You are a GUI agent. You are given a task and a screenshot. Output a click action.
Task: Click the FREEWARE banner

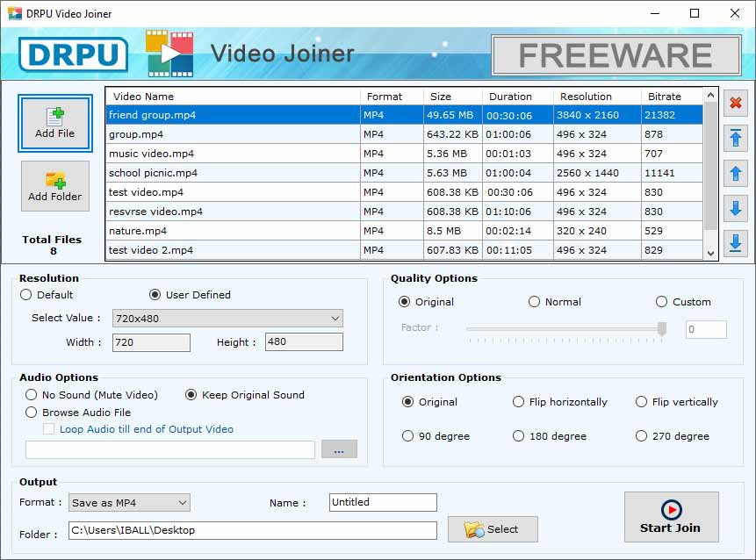coord(616,55)
